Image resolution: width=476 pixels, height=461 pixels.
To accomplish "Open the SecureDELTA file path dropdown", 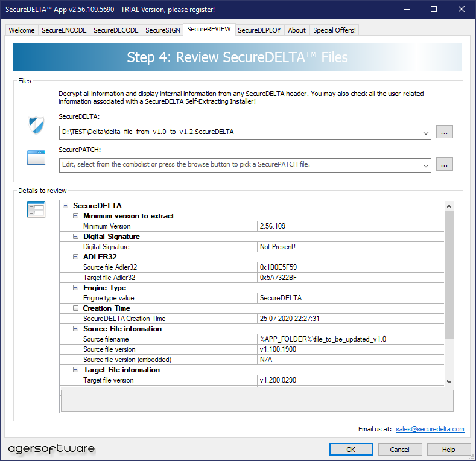I will click(425, 133).
